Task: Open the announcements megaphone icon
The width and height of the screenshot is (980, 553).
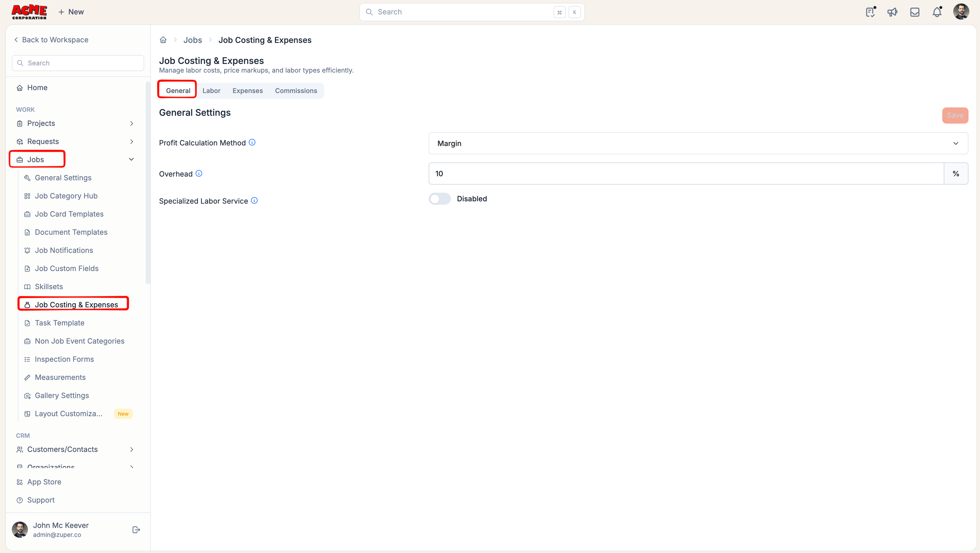Action: [892, 12]
